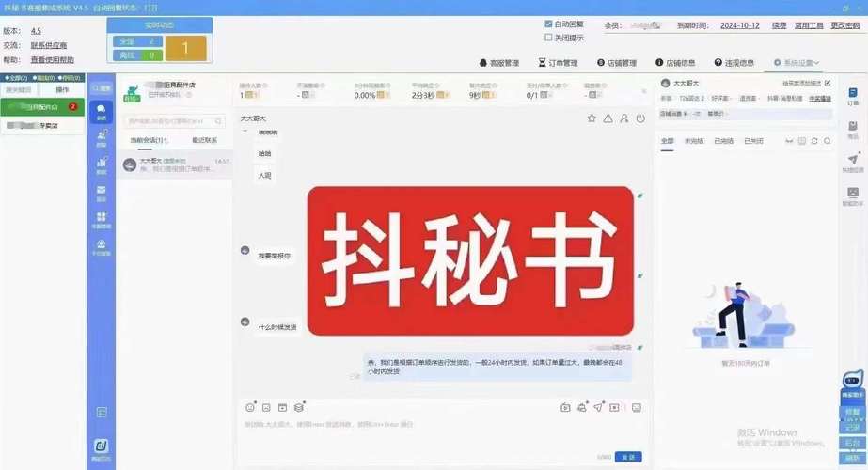Click the list icon near bottom of blue sidebar
This screenshot has height=470, width=868.
(x=102, y=413)
